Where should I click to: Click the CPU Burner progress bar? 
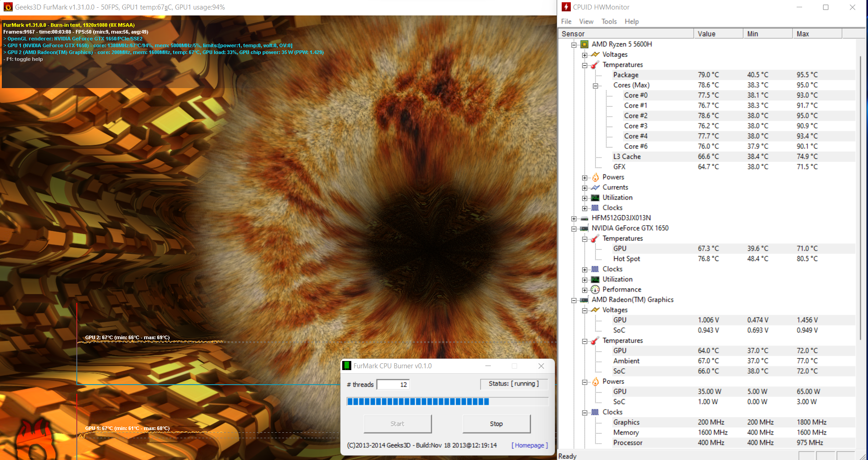(447, 401)
